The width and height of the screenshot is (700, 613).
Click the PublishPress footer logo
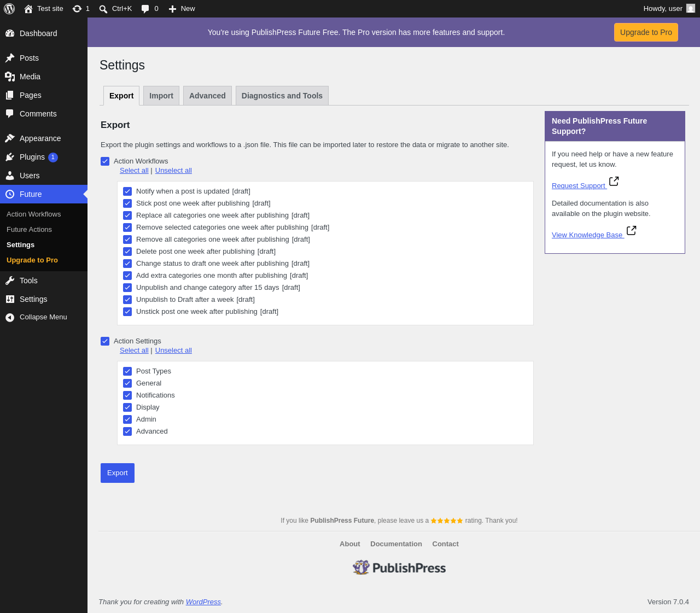(x=399, y=568)
